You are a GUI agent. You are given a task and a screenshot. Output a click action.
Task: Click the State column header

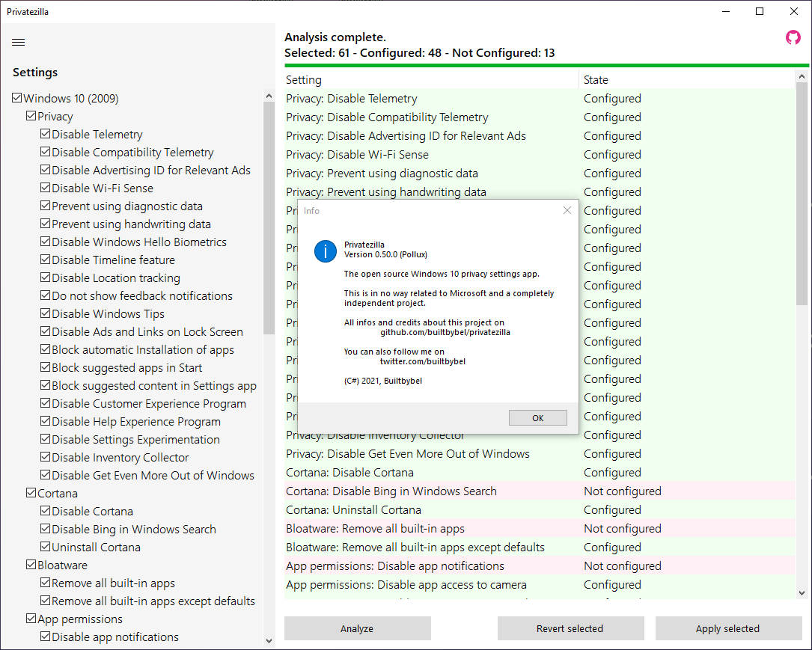pos(687,80)
